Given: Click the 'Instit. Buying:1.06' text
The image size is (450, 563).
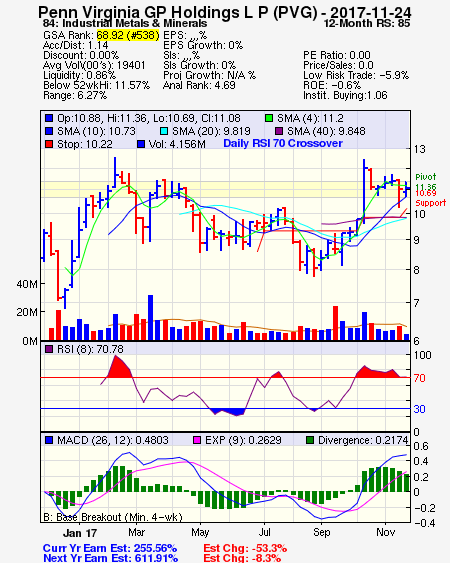Looking at the screenshot, I should pyautogui.click(x=345, y=95).
